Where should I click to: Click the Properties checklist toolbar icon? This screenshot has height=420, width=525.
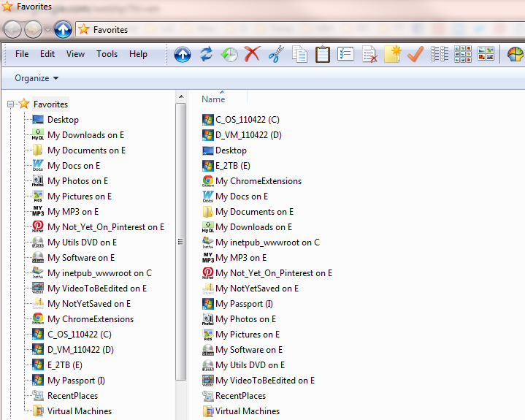(345, 54)
